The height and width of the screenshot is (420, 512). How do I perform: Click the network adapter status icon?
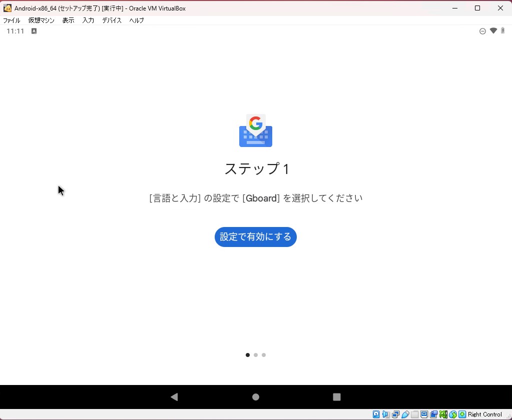tap(396, 414)
